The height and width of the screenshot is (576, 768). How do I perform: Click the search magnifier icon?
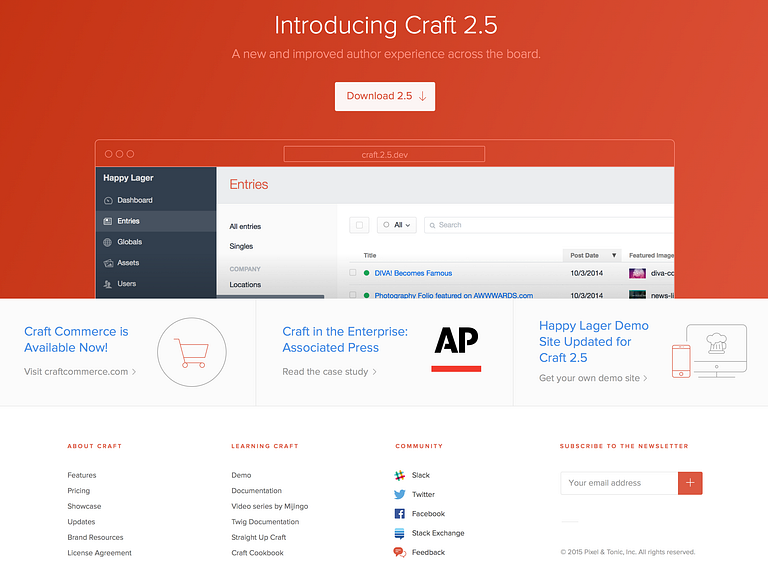(x=432, y=225)
